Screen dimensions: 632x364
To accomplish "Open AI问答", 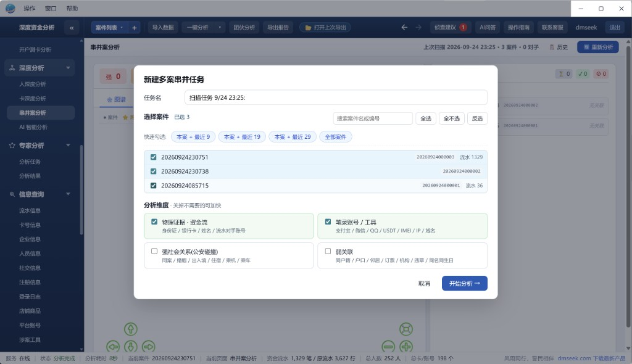I will 488,27.
